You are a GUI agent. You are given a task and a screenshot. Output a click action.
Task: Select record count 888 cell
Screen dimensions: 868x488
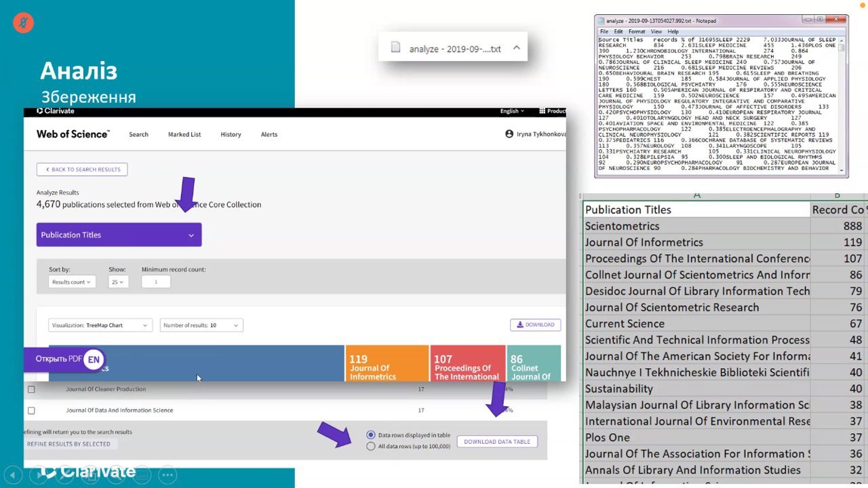pyautogui.click(x=839, y=226)
